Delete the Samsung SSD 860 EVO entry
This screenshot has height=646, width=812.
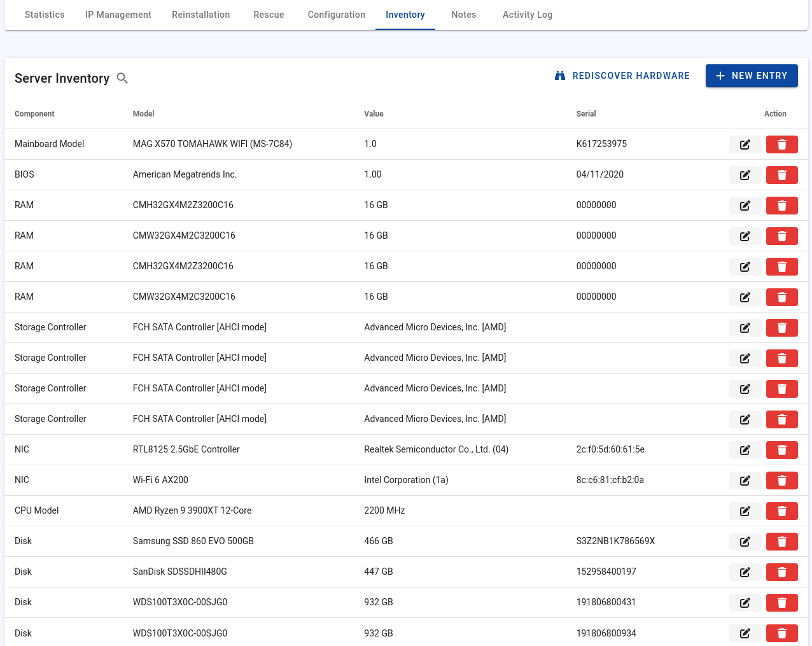782,542
